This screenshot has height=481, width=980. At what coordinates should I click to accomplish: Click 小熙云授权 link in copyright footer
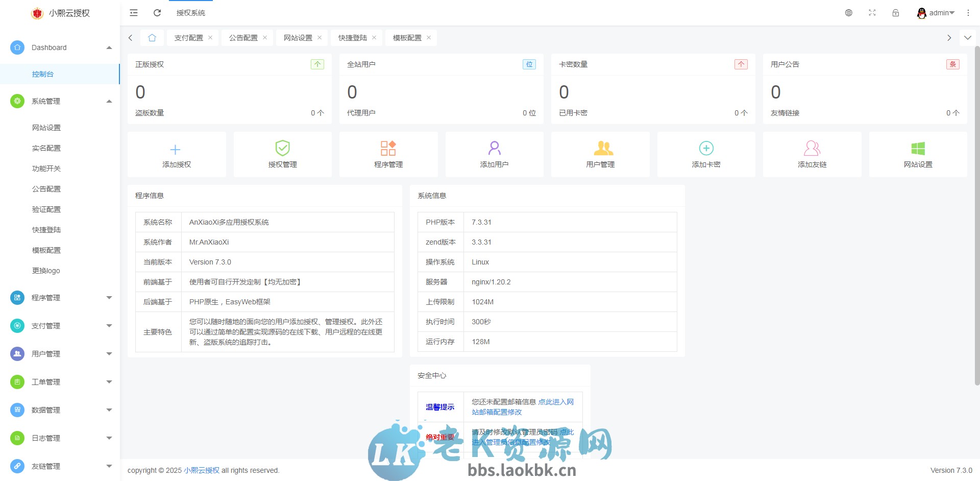coord(202,470)
